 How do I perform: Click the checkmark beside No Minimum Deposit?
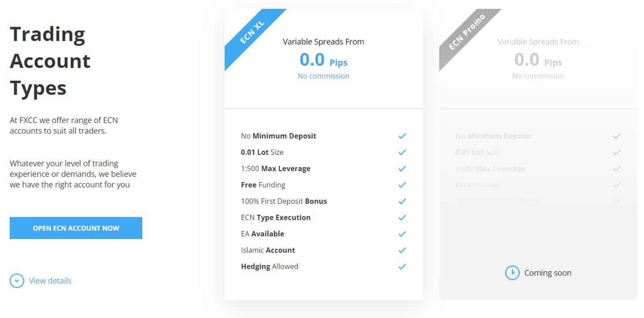pos(402,136)
